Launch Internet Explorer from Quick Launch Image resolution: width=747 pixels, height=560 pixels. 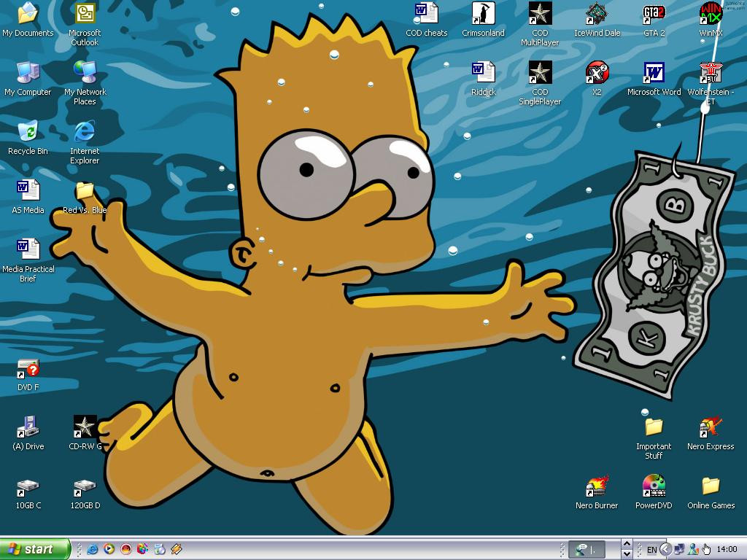point(93,549)
